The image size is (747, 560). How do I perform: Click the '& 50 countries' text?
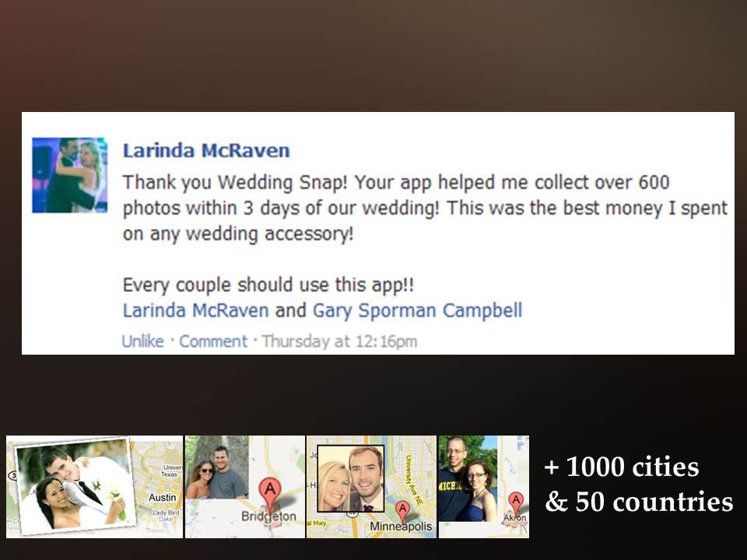[639, 502]
